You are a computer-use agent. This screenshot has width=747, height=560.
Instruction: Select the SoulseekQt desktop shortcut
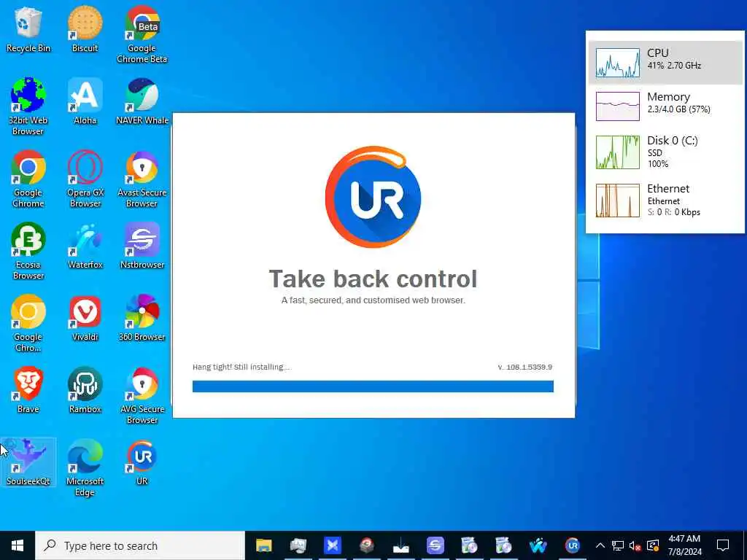(x=28, y=462)
